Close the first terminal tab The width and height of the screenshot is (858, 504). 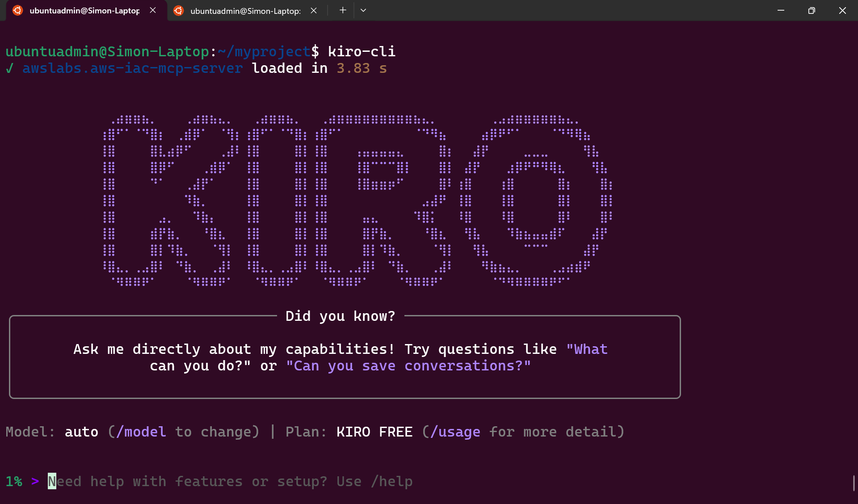[153, 10]
